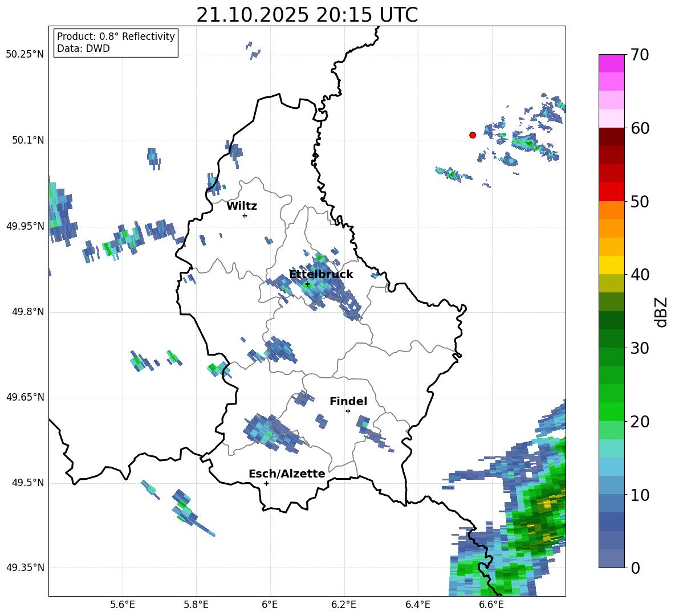The image size is (675, 616).
Task: Click the Ettelbruck station label
Action: pos(321,275)
